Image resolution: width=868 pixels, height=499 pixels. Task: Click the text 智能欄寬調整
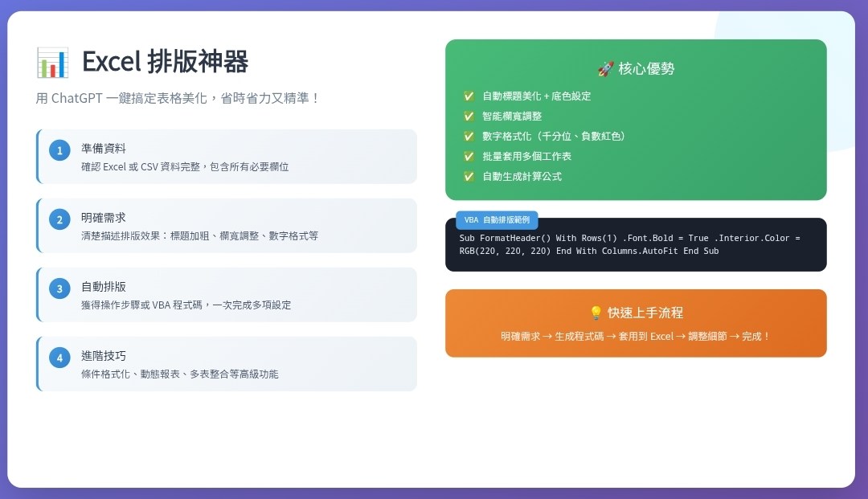[512, 117]
